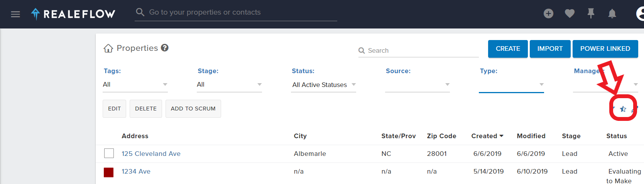Open the Stage filter dropdown
The image size is (644, 184).
pyautogui.click(x=229, y=85)
